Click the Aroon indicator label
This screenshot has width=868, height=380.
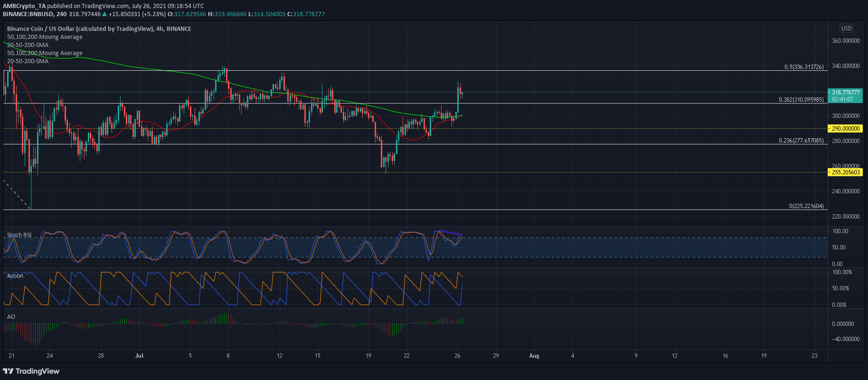pos(15,276)
